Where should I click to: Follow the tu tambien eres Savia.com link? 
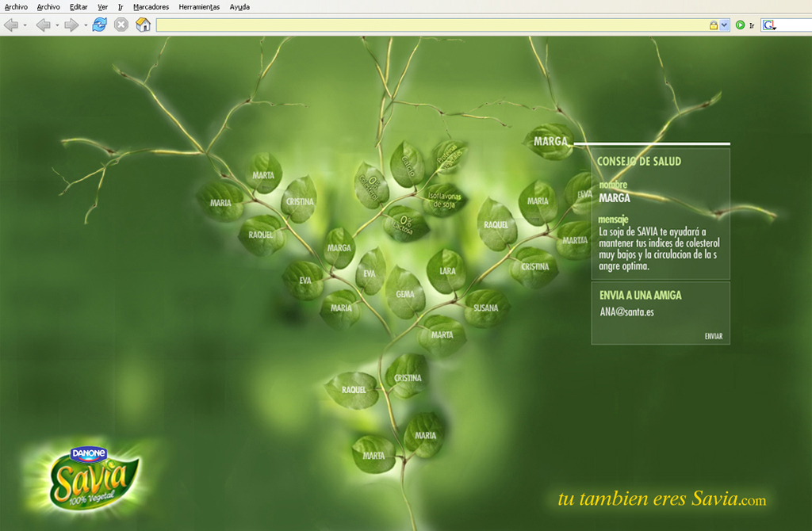tap(661, 499)
